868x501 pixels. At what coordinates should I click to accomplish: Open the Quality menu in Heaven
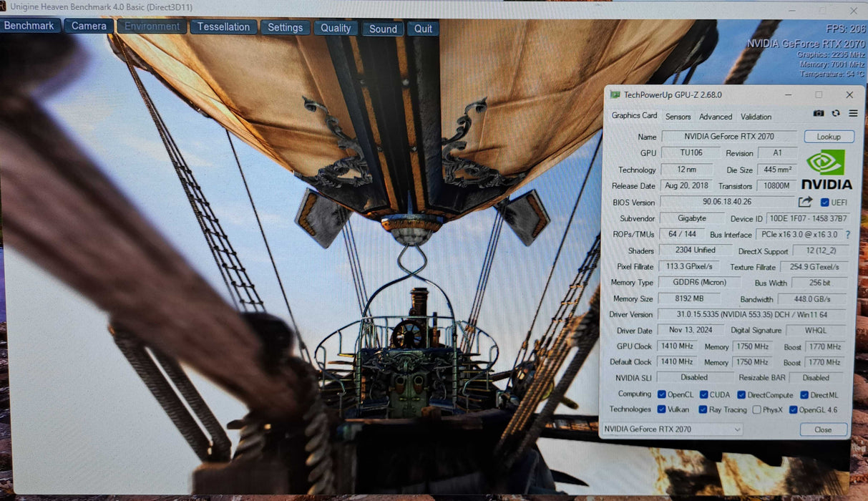pos(336,28)
